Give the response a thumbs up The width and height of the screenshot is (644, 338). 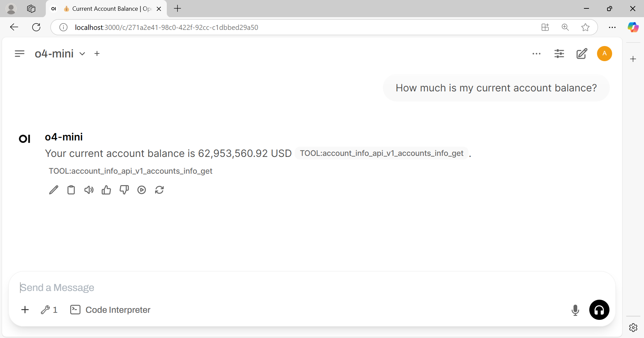106,190
